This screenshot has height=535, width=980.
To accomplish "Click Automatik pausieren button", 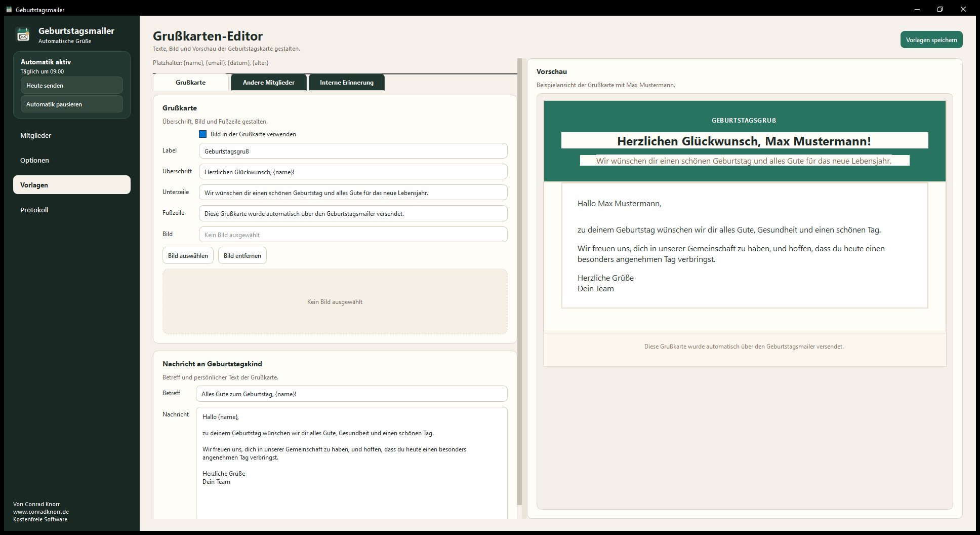I will [72, 104].
